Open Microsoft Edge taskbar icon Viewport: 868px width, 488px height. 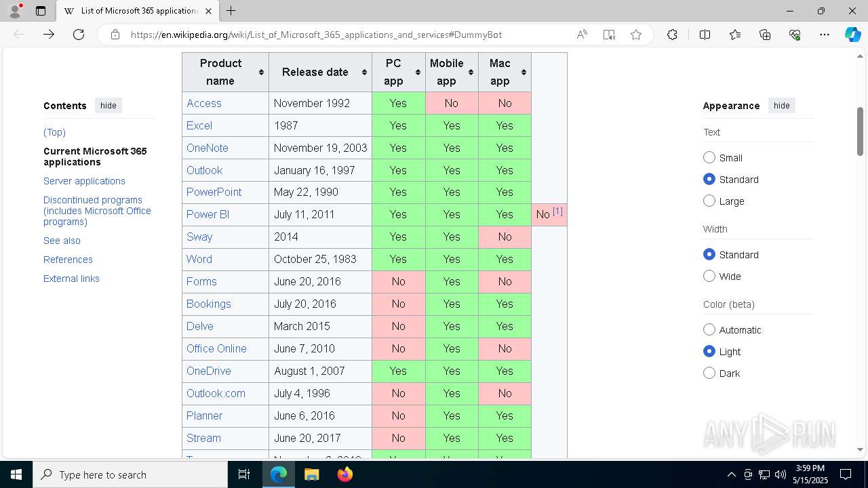pos(279,474)
